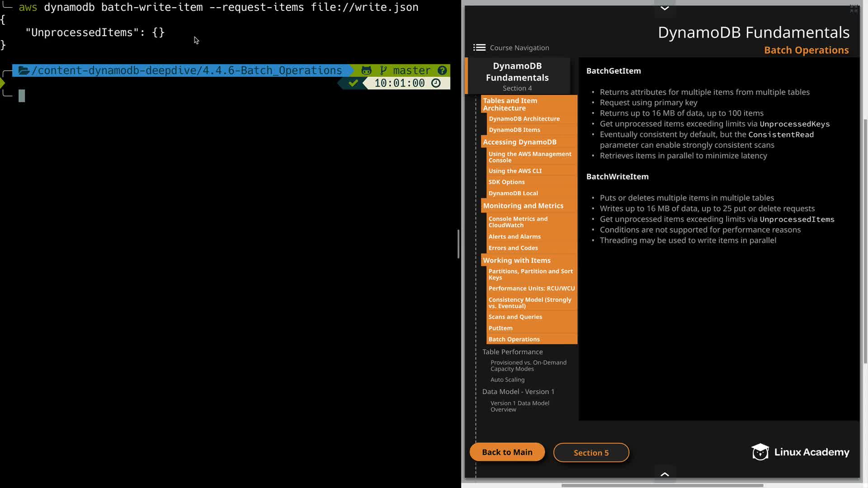Collapse panel using top chevron down
Viewport: 868px width, 488px height.
[665, 8]
